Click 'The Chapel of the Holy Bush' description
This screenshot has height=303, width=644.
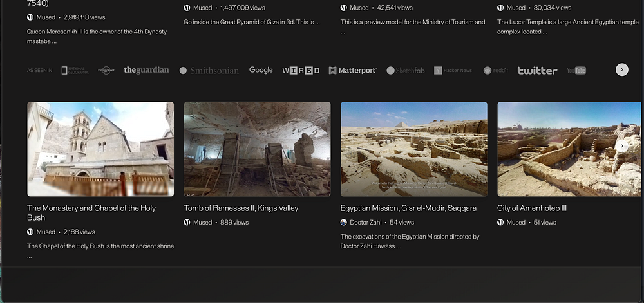(x=100, y=251)
